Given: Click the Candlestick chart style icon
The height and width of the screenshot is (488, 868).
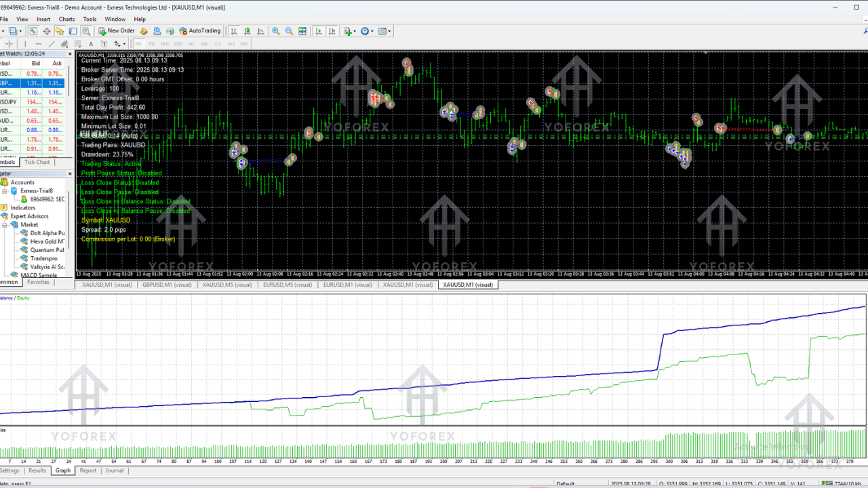Looking at the screenshot, I should coord(248,30).
